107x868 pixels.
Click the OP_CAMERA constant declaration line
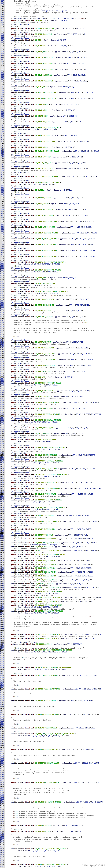tap(41, 190)
